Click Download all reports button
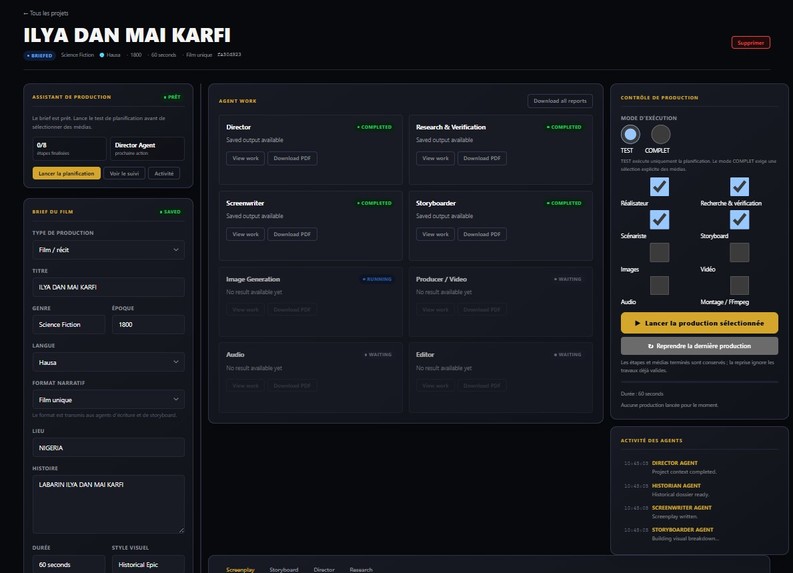The image size is (793, 573). (560, 101)
